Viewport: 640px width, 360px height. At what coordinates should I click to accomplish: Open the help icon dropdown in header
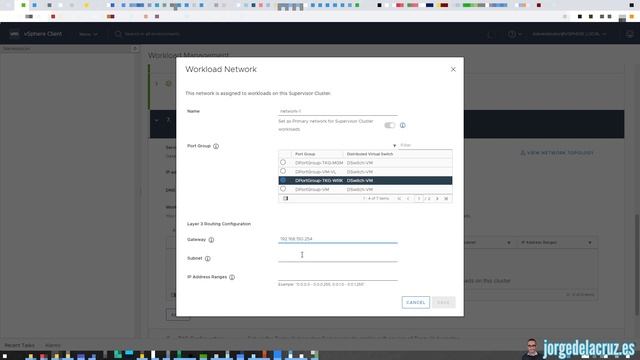514,34
